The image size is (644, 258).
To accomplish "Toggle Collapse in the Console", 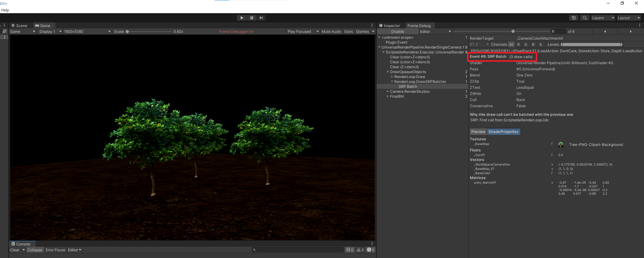I will [35, 250].
